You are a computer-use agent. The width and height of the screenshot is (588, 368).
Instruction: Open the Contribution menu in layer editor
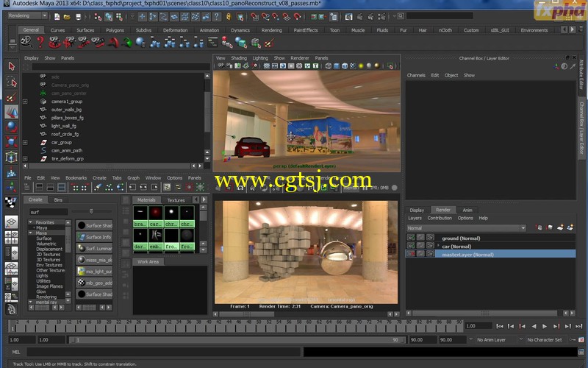[440, 218]
